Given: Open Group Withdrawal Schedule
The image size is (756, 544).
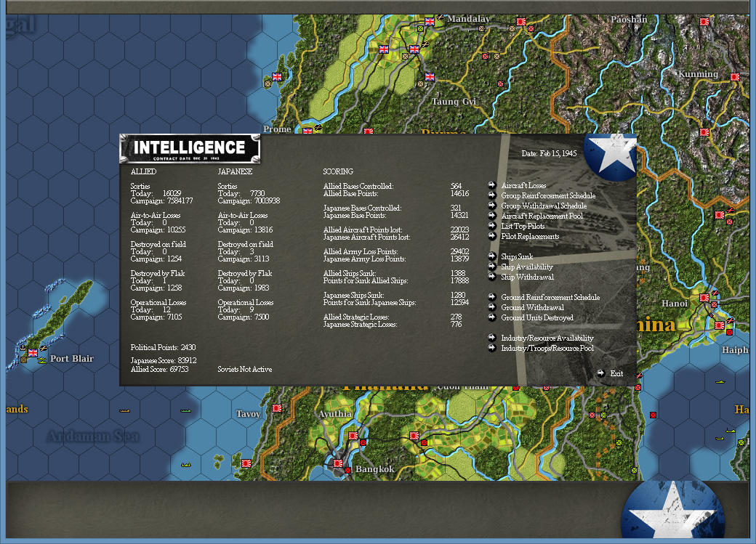Looking at the screenshot, I should tap(544, 206).
